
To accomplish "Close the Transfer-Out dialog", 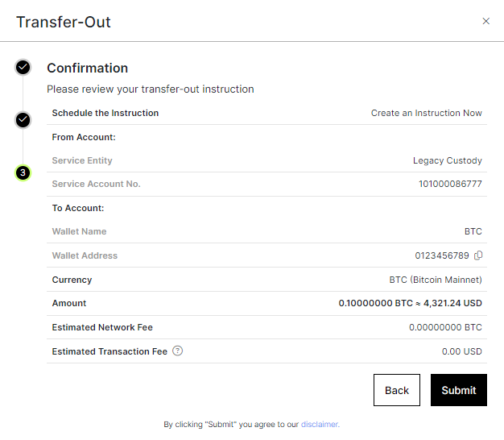I will [486, 21].
